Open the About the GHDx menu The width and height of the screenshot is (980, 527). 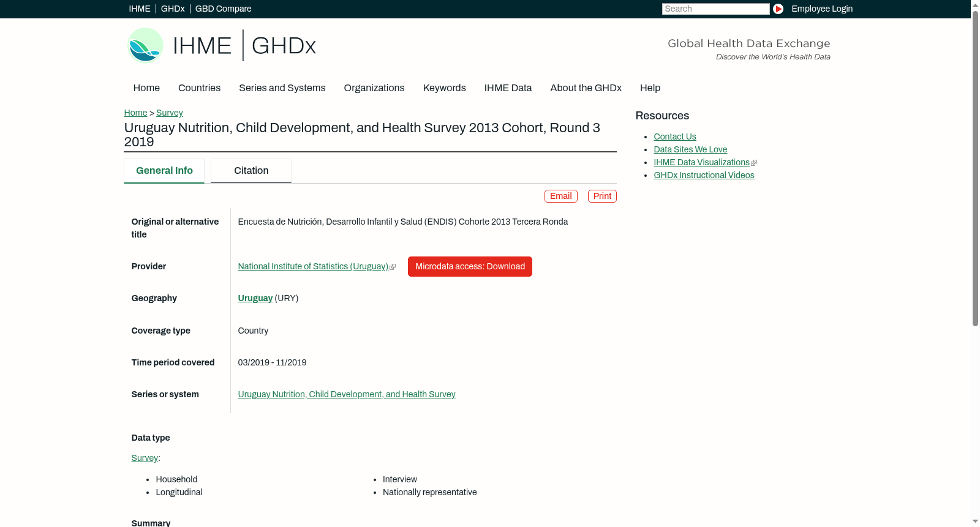pos(586,88)
